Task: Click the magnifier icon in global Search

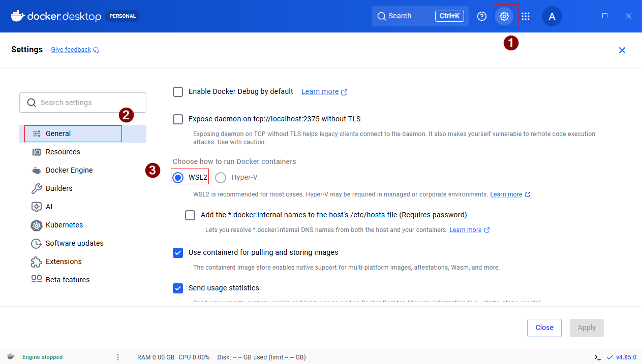Action: [x=382, y=16]
